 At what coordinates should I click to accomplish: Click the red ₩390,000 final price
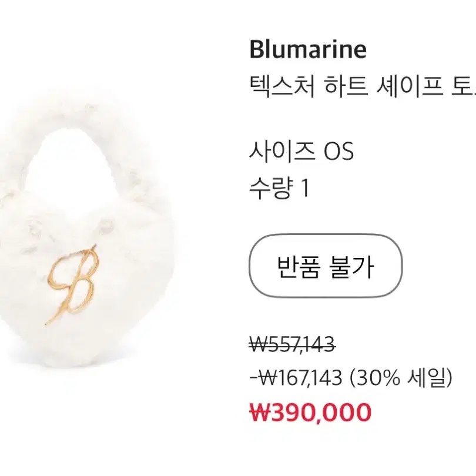click(x=310, y=412)
